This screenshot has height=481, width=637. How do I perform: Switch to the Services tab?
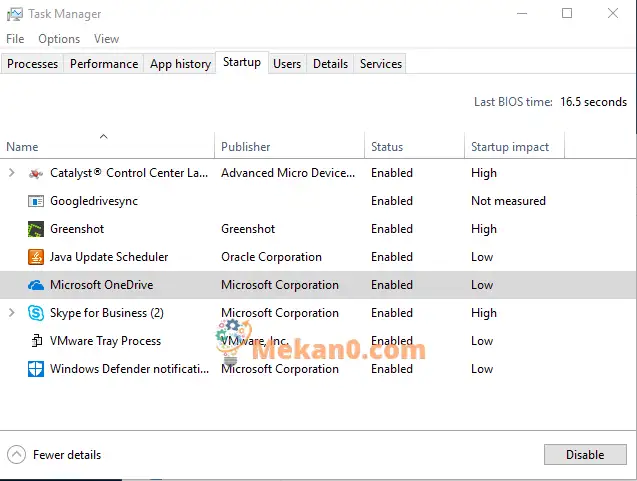pos(381,64)
